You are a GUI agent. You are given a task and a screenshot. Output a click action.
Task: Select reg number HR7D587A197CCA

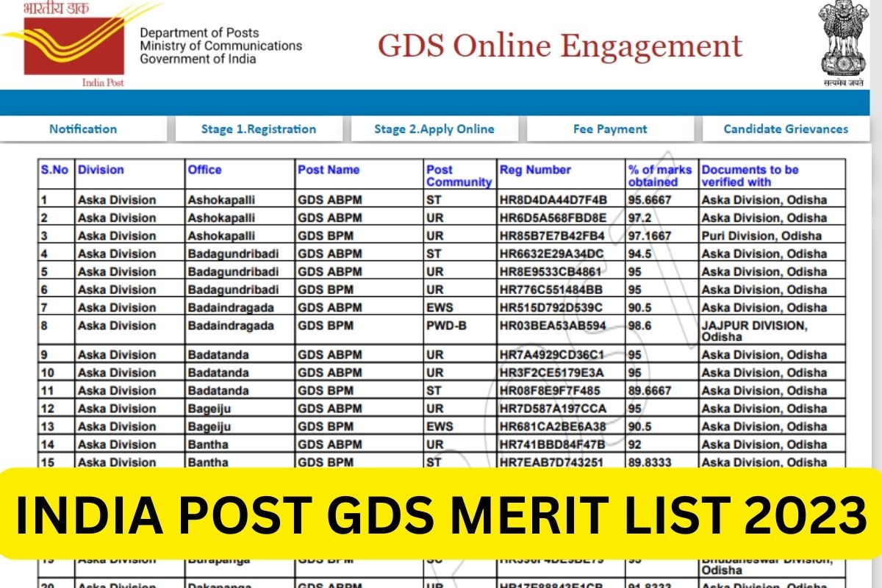pyautogui.click(x=553, y=409)
